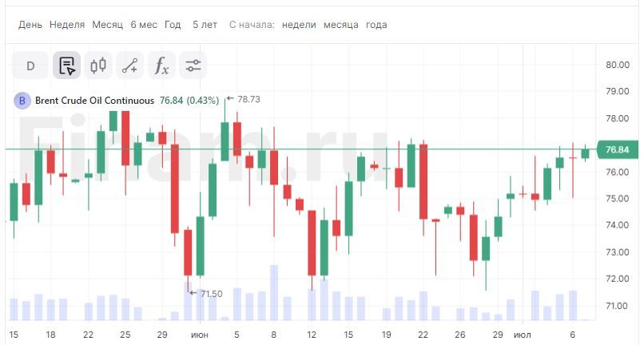Click the green 76.84 current price label
The width and height of the screenshot is (644, 345).
coord(617,149)
